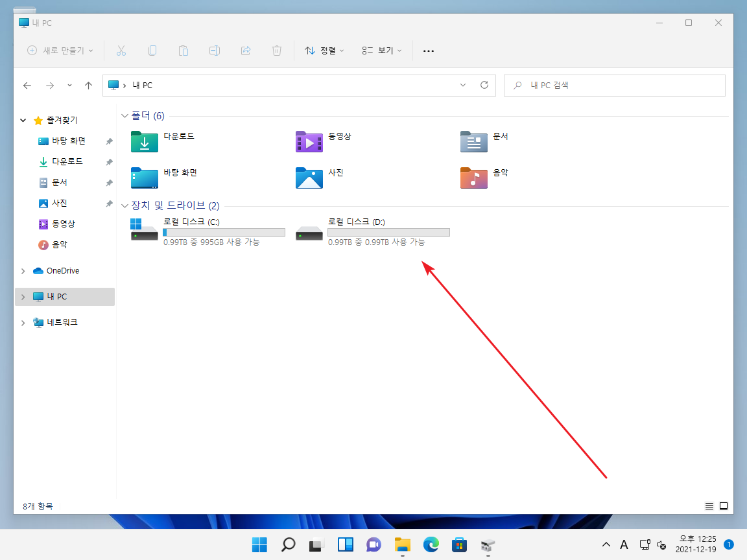
Task: Open the clock and date 오후 12:25
Action: [696, 544]
